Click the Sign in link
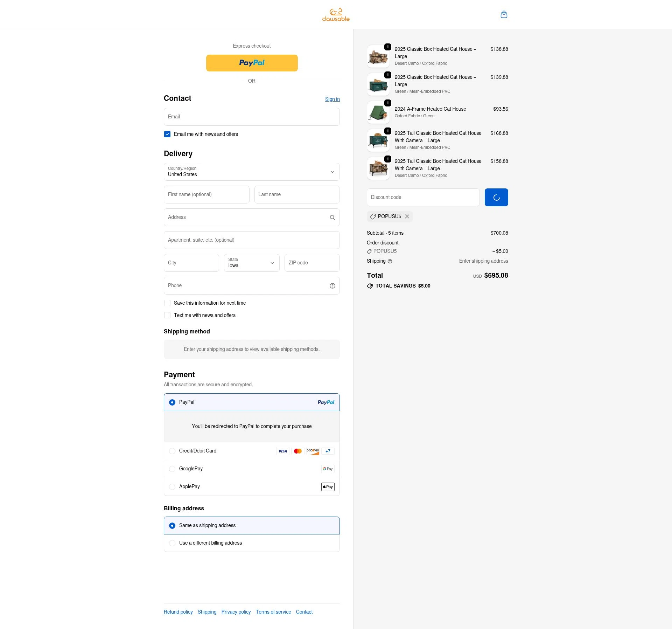 click(x=332, y=99)
